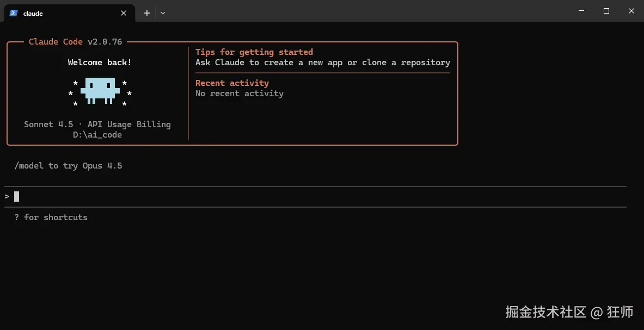
Task: Click the '? for shortcuts' hint
Action: (51, 217)
